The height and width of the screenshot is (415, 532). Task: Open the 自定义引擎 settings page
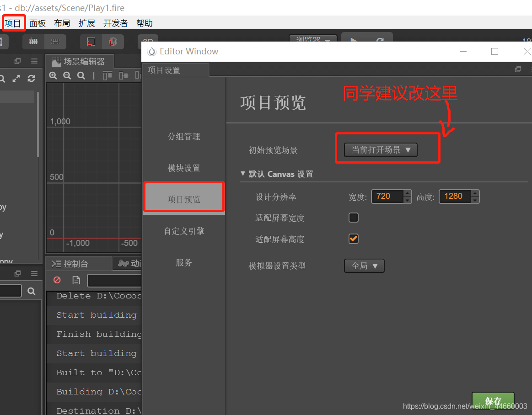tap(184, 231)
